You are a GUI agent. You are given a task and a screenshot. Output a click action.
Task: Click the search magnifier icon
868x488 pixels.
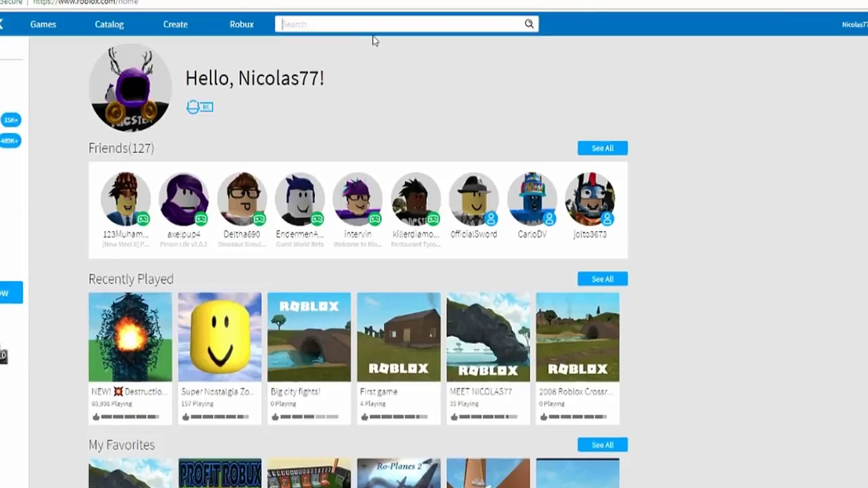[528, 24]
